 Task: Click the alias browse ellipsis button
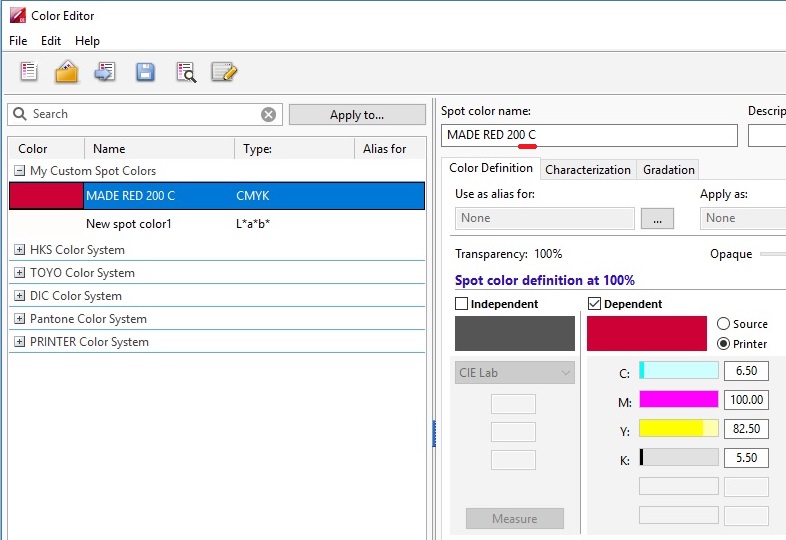point(657,218)
